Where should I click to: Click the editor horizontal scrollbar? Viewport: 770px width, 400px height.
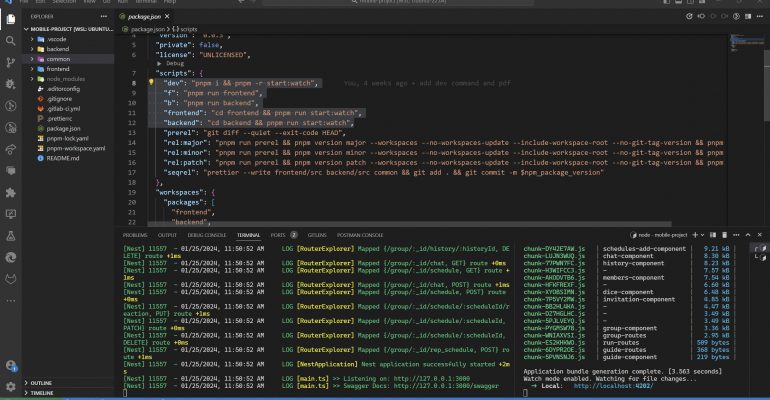pos(410,224)
